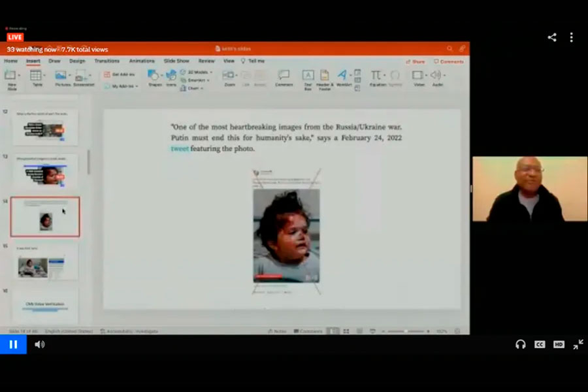Expand the Equation dropdown arrow

tap(384, 76)
